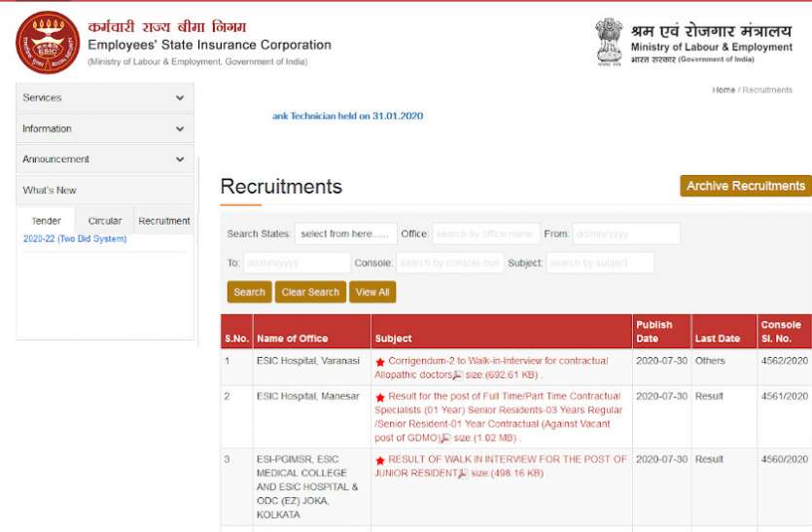Click the red star beside the Junior Resident result
The image size is (812, 532).
tap(380, 460)
